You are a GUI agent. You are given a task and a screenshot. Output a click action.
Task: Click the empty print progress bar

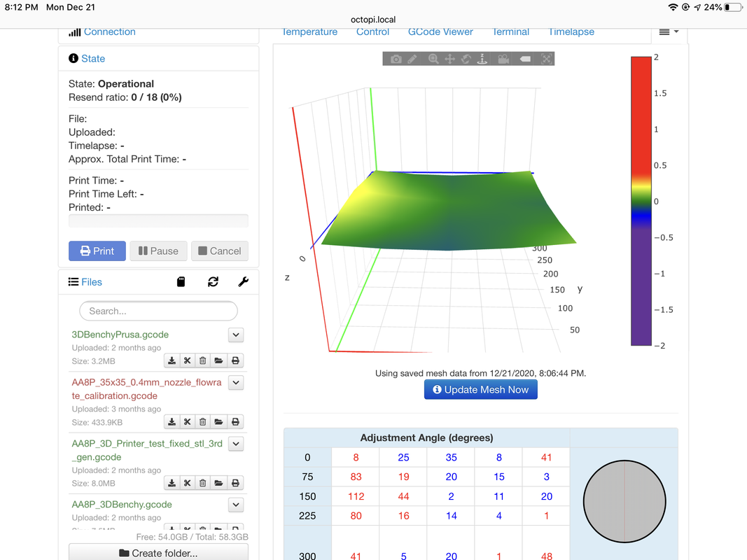158,221
